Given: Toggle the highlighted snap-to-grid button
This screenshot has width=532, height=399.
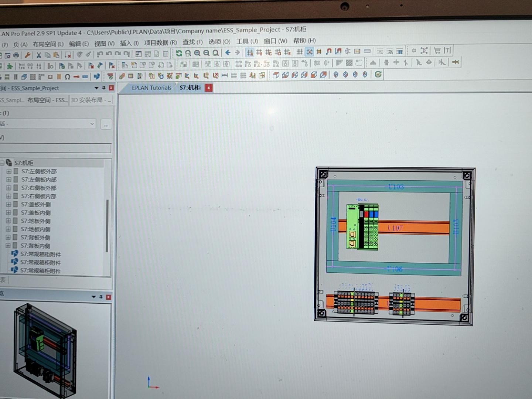Looking at the screenshot, I should [310, 52].
